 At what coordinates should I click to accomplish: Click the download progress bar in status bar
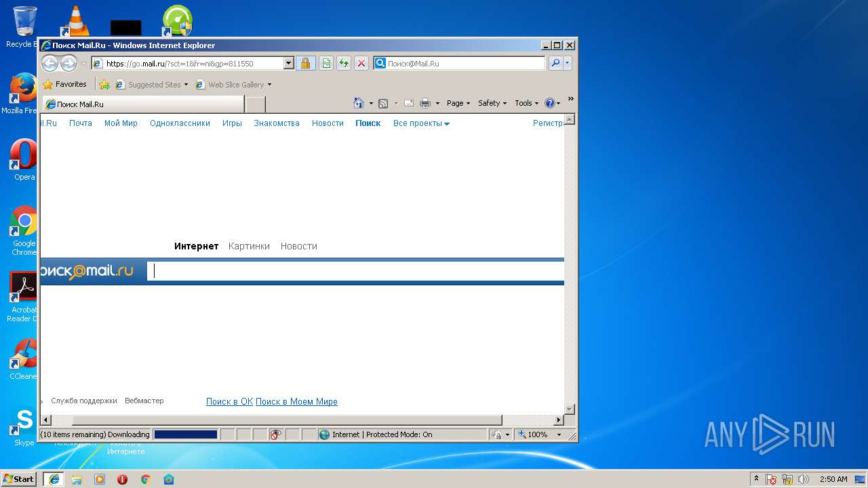(186, 434)
